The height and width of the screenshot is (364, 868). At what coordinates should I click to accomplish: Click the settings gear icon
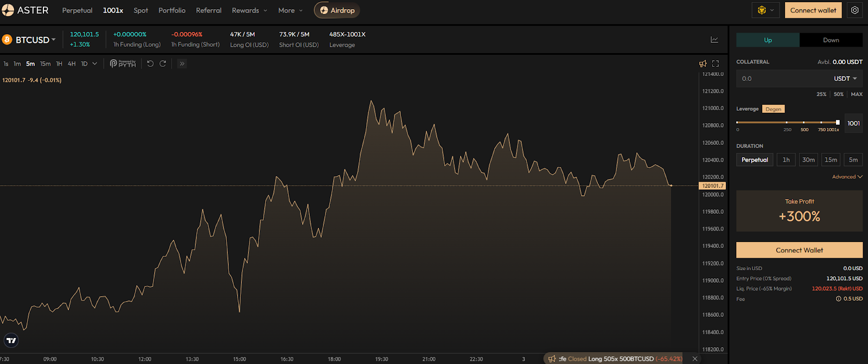(x=854, y=10)
